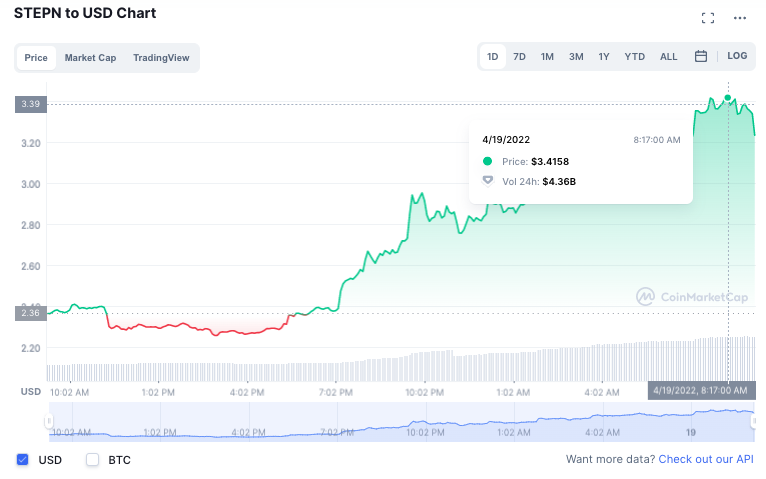
Task: Click the 3.39 price label on the axis
Action: (x=31, y=104)
